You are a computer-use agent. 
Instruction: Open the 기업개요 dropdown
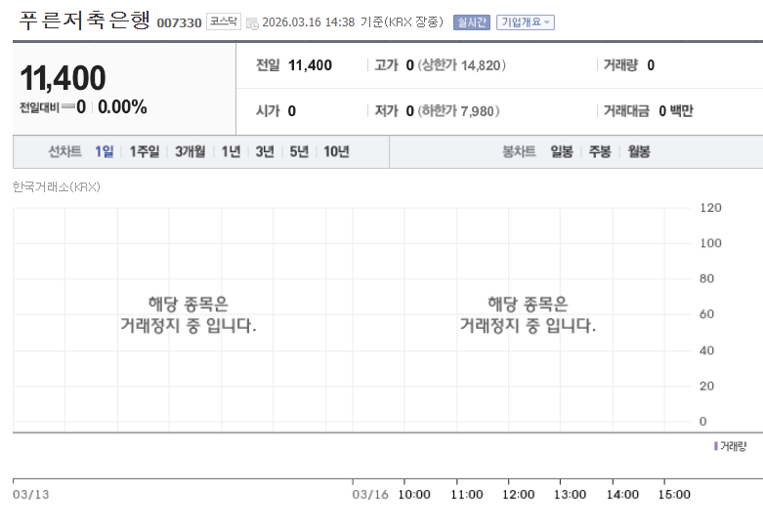pyautogui.click(x=526, y=21)
